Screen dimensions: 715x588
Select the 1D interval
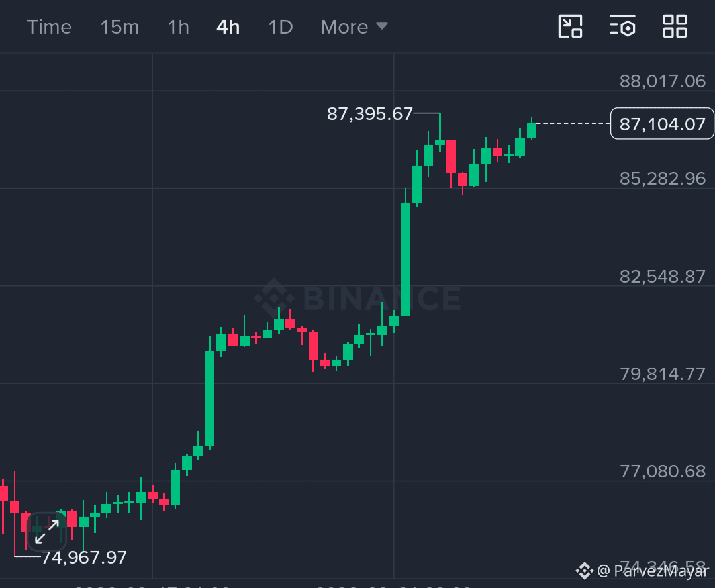tap(281, 27)
